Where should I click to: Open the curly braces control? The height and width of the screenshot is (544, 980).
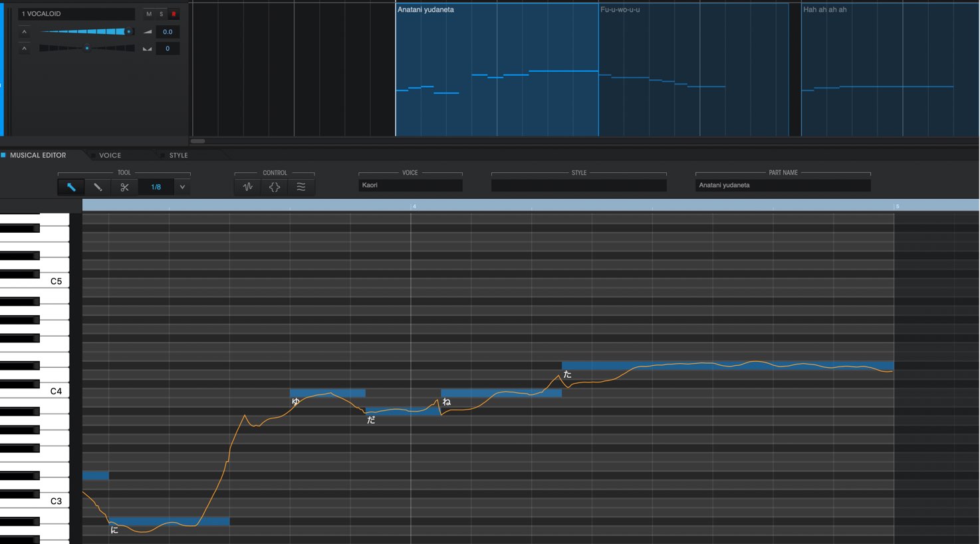pos(275,188)
